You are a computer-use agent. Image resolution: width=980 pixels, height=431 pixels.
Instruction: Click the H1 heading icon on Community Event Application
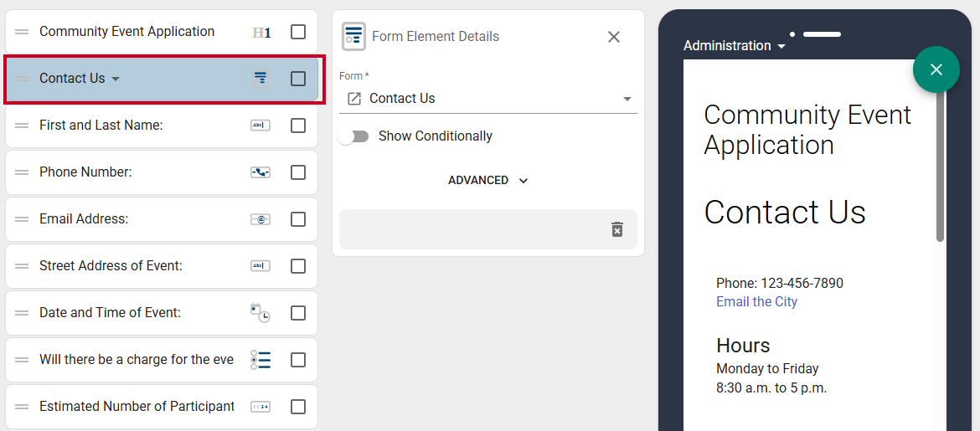pos(261,32)
